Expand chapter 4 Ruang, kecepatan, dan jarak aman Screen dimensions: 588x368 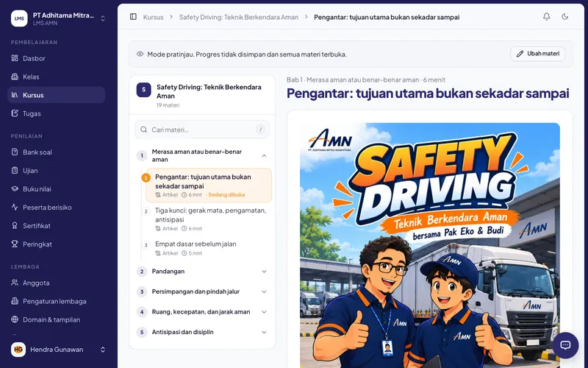(203, 312)
